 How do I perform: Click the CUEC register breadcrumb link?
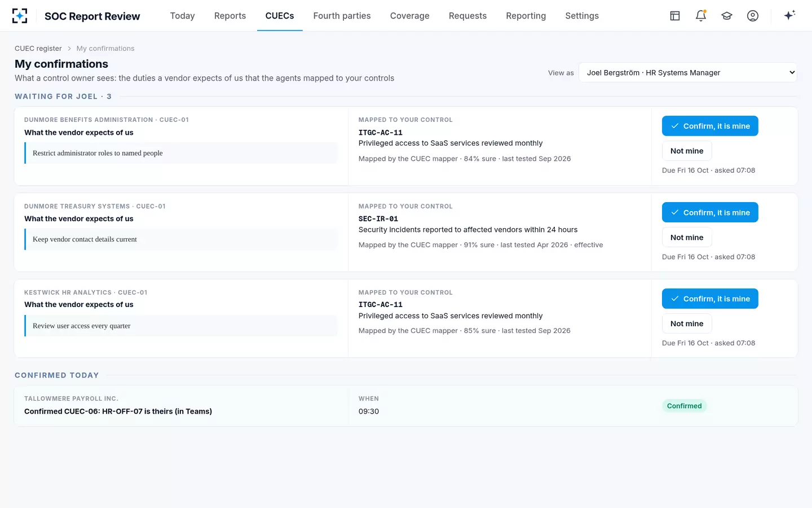click(x=38, y=49)
